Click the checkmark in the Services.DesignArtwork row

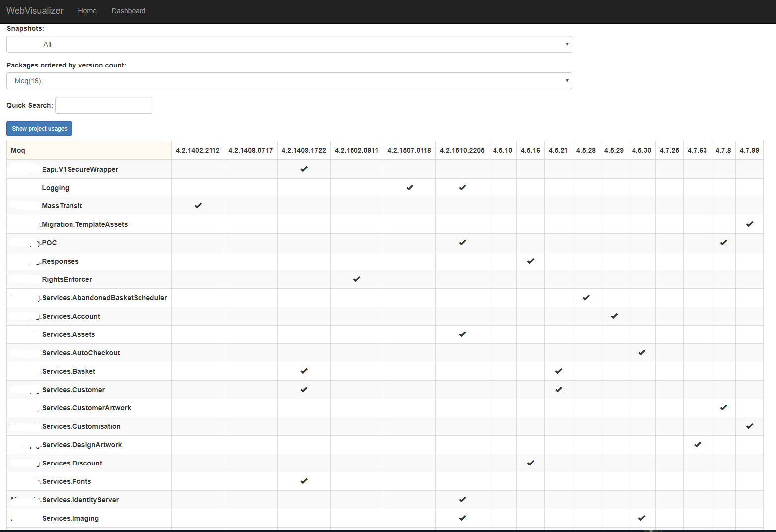(697, 445)
